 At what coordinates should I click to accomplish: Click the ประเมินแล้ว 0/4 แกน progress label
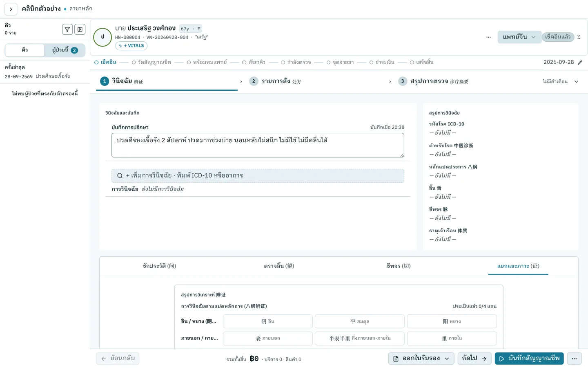click(474, 306)
